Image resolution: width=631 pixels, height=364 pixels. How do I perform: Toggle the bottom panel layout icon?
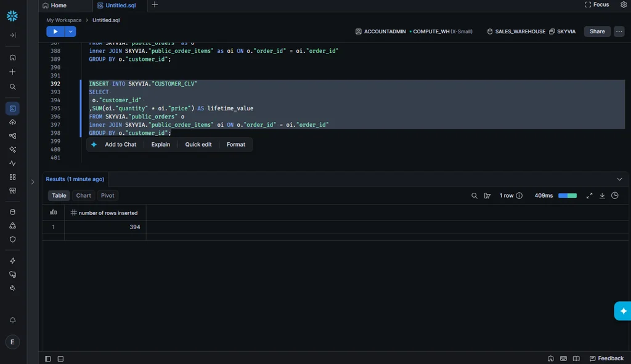(x=60, y=359)
